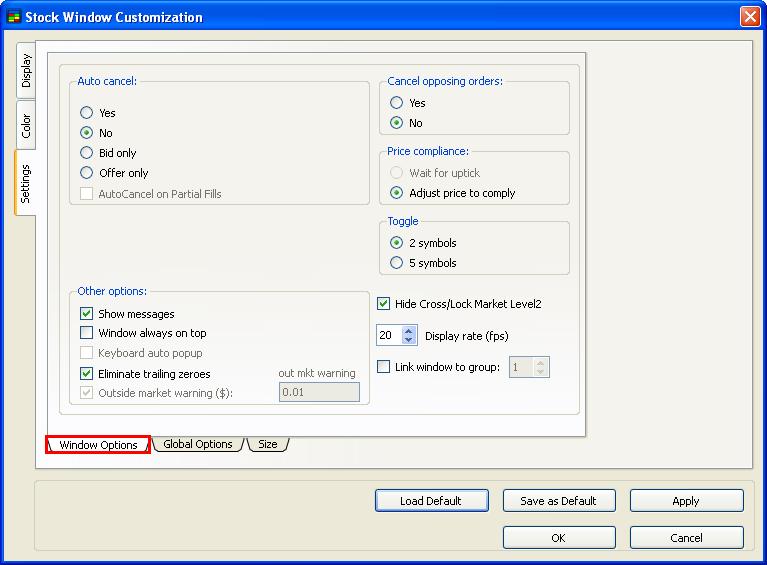Choose 5 symbols Toggle option
767x565 pixels.
pos(397,263)
